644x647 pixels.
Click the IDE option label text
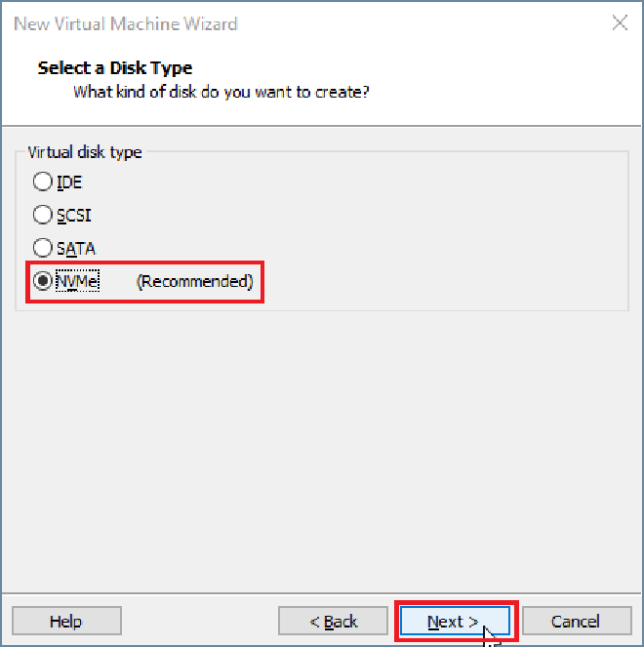[x=69, y=182]
